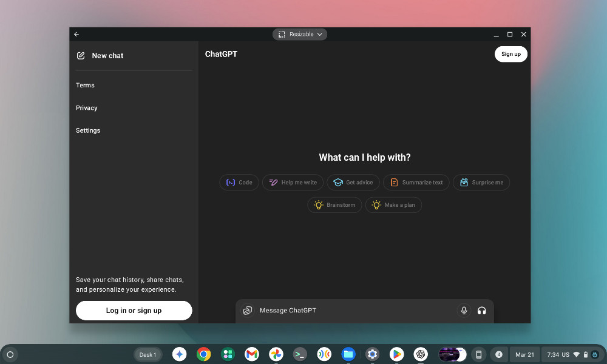Maximize the ChatGPT window
The height and width of the screenshot is (364, 607).
pos(510,35)
